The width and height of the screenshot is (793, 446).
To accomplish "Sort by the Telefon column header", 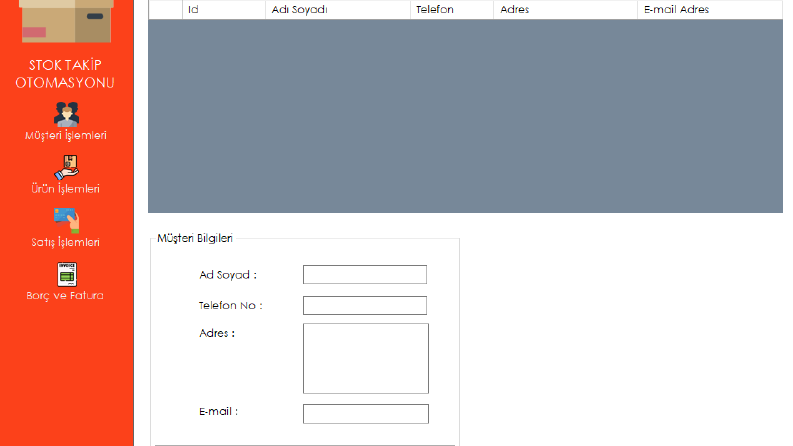I will click(x=452, y=10).
